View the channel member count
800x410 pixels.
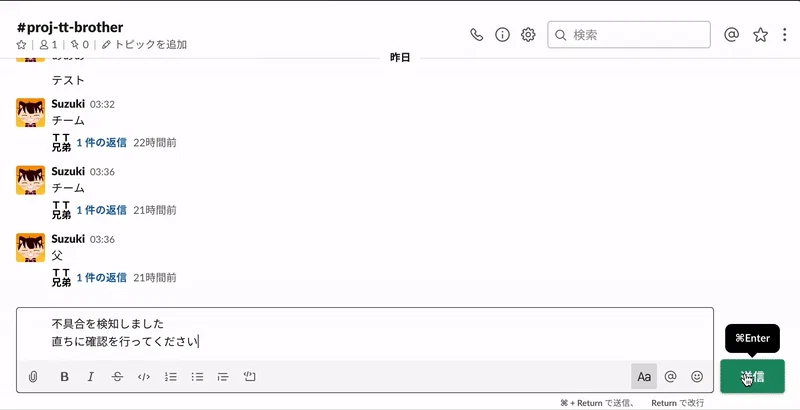click(x=48, y=45)
